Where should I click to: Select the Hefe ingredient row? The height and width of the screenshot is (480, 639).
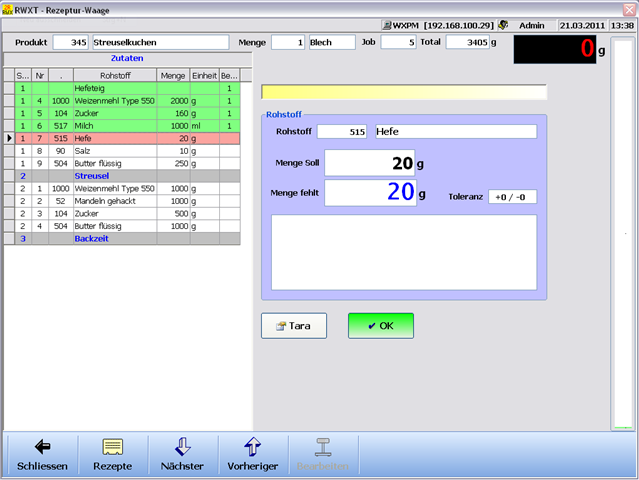click(x=115, y=138)
